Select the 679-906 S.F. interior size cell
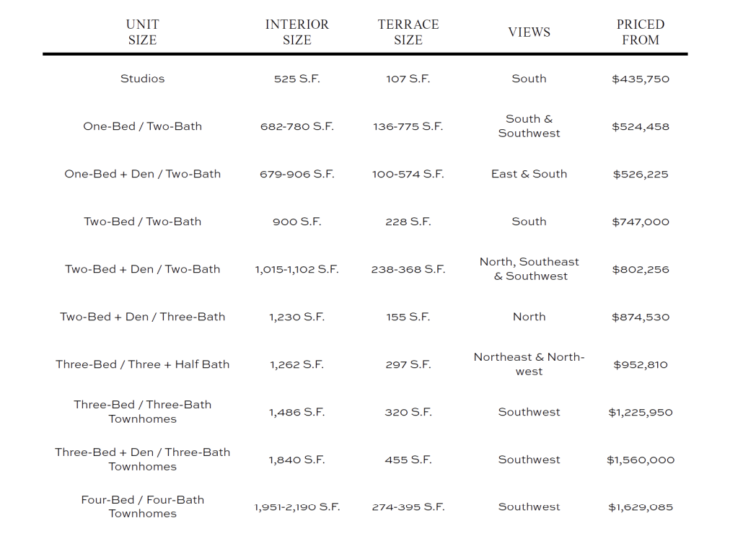The height and width of the screenshot is (544, 756). point(296,174)
